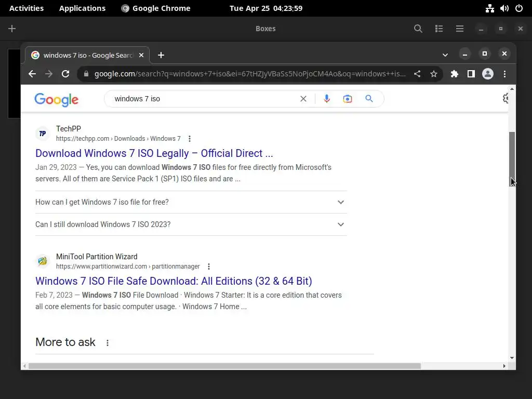Image resolution: width=532 pixels, height=399 pixels.
Task: Click the Chrome back arrow
Action: (32, 74)
